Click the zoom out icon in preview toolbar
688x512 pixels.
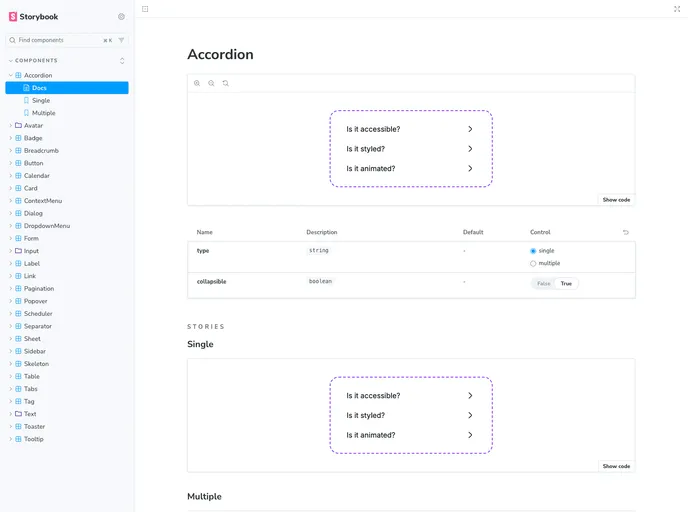(211, 83)
